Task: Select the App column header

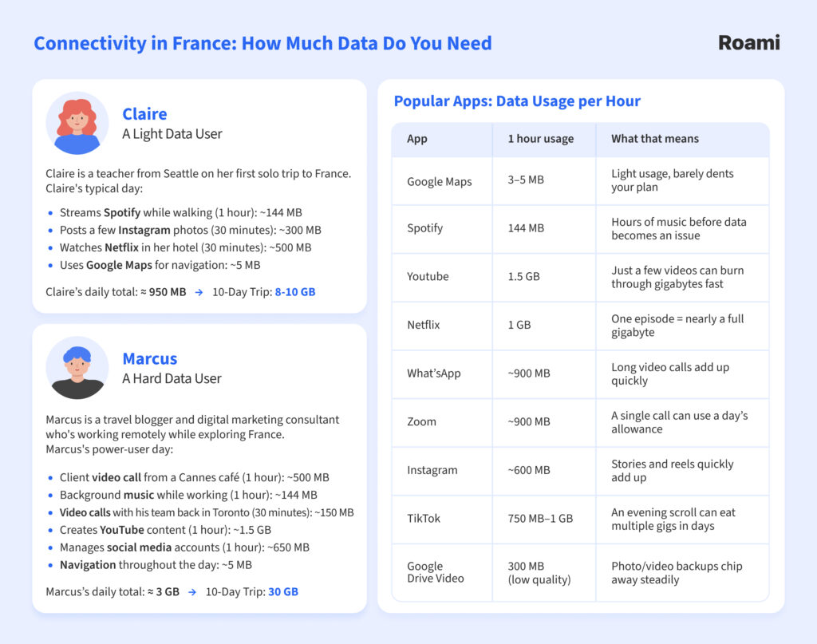Action: (x=417, y=139)
